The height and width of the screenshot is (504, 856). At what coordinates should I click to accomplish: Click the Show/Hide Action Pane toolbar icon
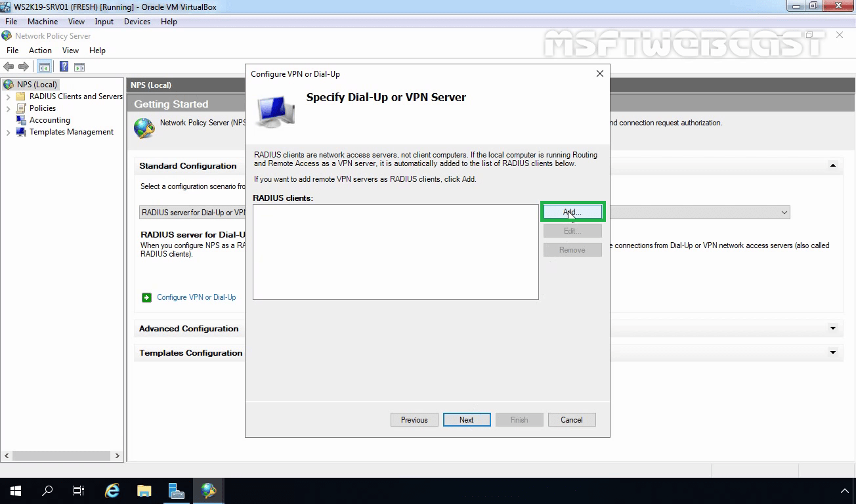(x=79, y=66)
